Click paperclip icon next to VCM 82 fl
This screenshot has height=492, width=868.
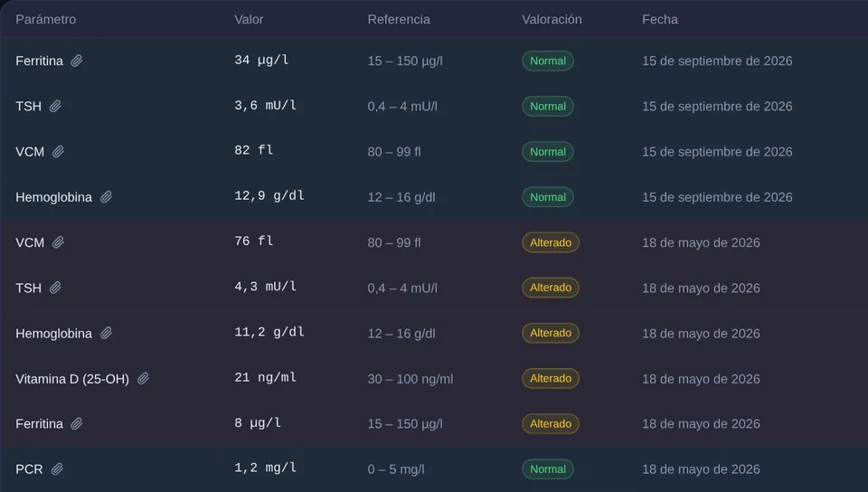[x=58, y=152]
